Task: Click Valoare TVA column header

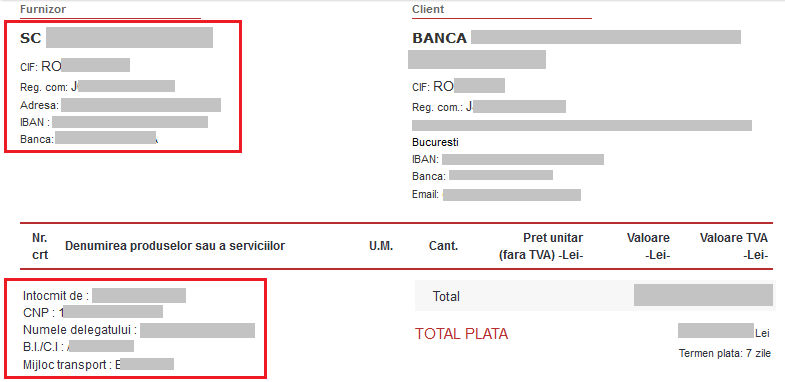Action: pyautogui.click(x=734, y=246)
